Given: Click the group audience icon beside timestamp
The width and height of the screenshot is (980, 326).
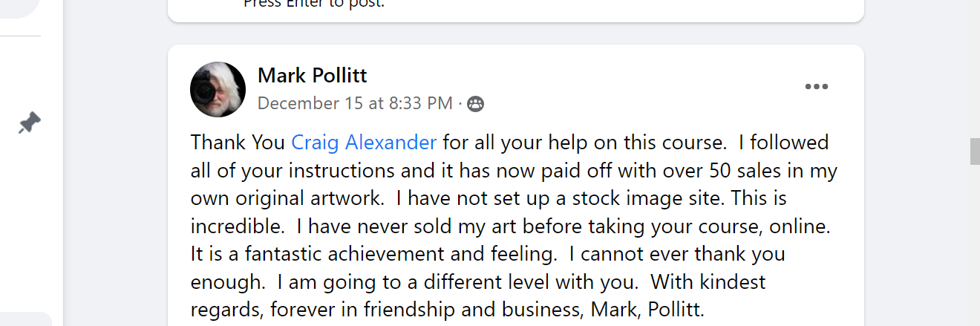Looking at the screenshot, I should (476, 104).
